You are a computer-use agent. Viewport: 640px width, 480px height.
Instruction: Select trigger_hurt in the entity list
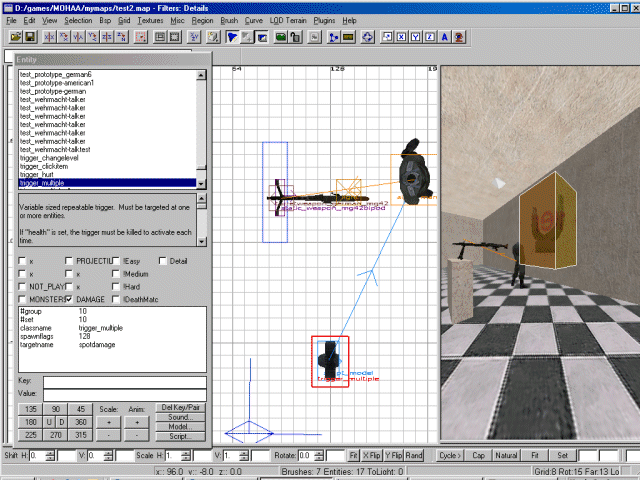point(37,174)
